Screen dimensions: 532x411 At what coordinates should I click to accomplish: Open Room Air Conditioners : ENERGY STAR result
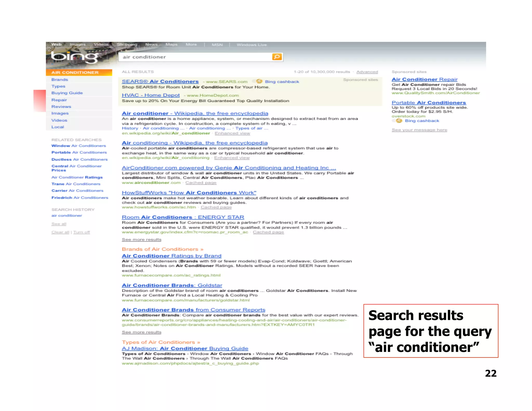tap(183, 217)
